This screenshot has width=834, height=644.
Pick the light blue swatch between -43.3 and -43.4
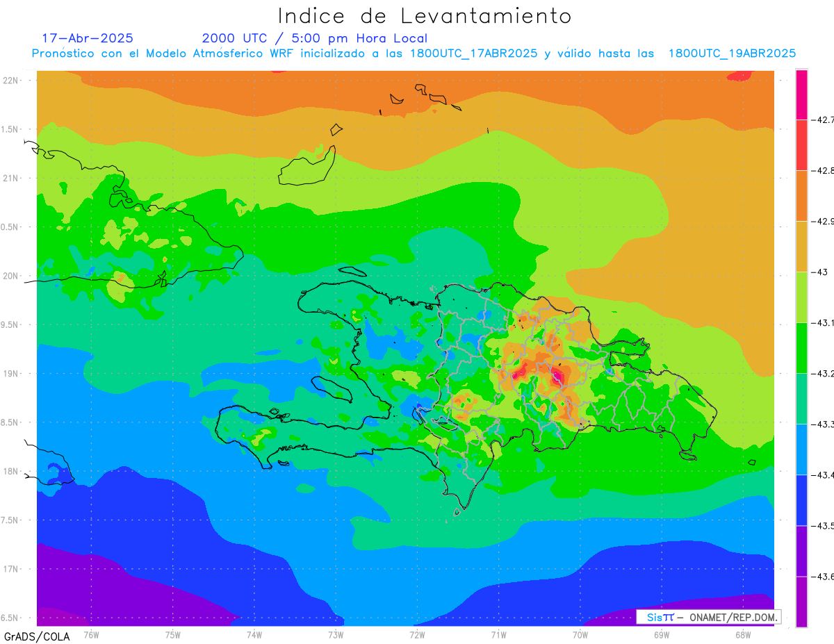pos(801,449)
